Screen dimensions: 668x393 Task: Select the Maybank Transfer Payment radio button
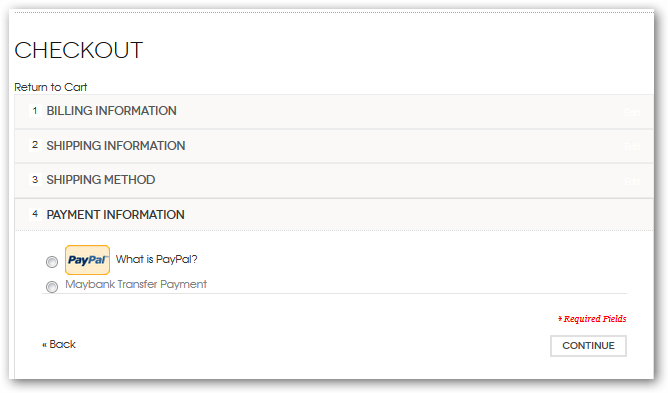52,286
